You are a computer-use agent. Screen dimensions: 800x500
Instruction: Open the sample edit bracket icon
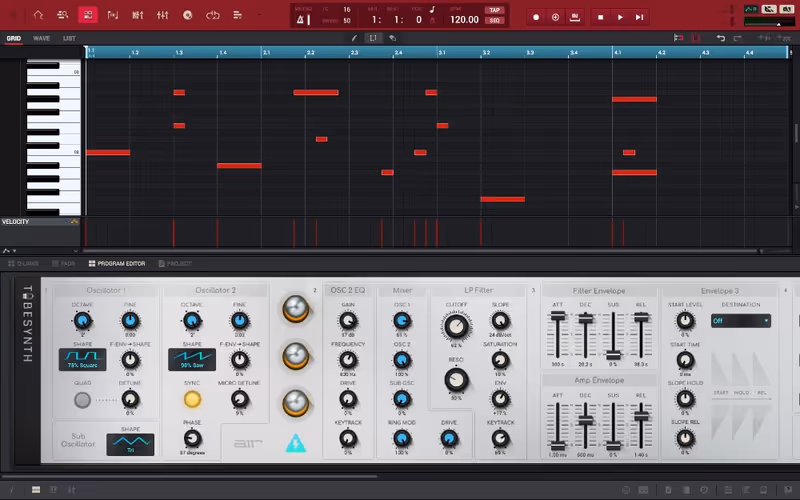tap(113, 15)
